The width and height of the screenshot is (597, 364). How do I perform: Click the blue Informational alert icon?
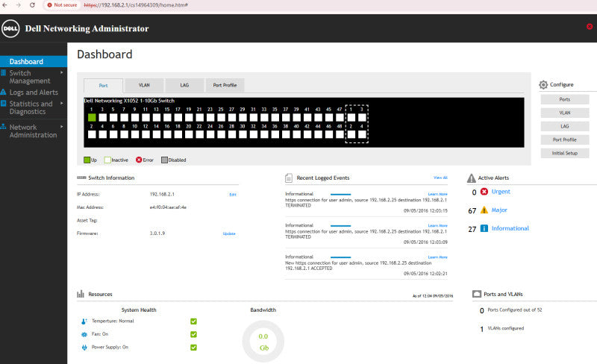click(x=484, y=228)
